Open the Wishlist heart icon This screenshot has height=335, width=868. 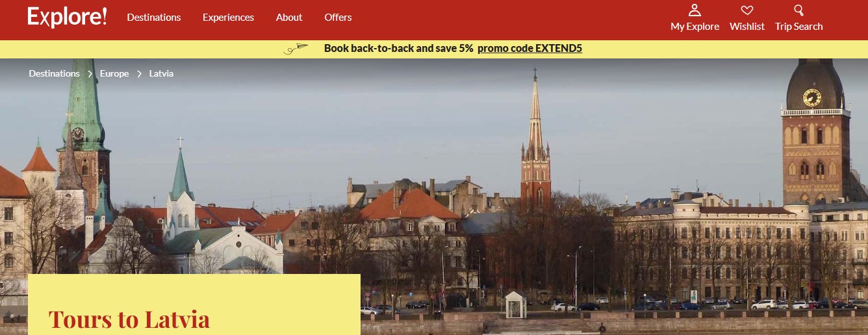point(747,10)
